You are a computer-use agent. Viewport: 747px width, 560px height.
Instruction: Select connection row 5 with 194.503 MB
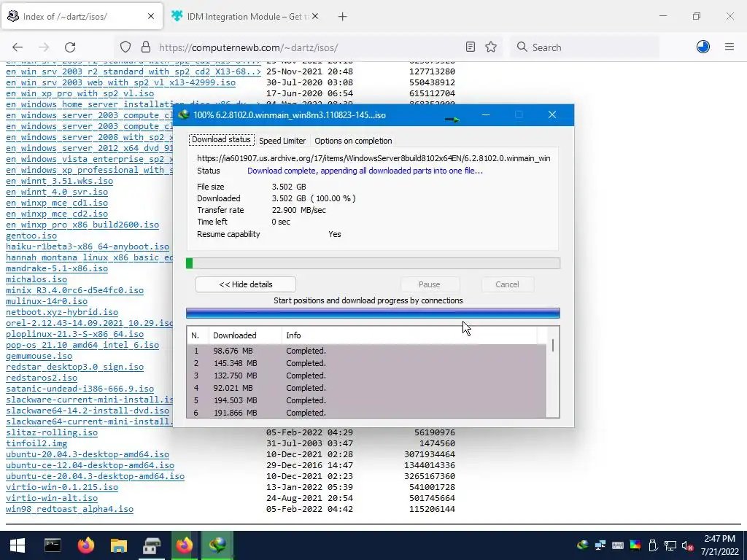(367, 400)
